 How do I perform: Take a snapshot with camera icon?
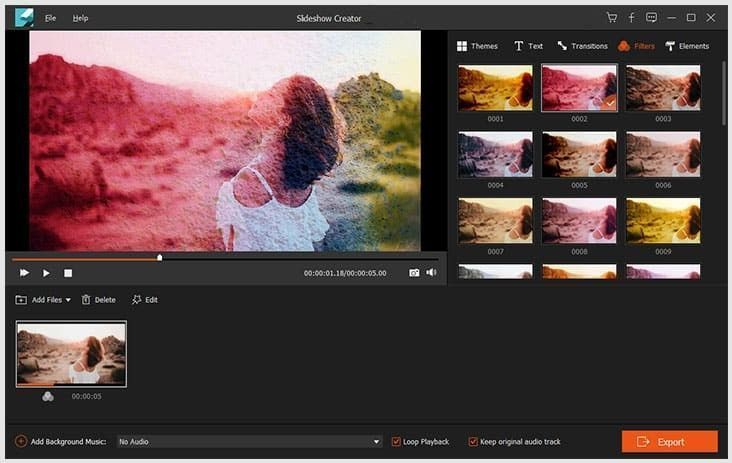[x=414, y=273]
